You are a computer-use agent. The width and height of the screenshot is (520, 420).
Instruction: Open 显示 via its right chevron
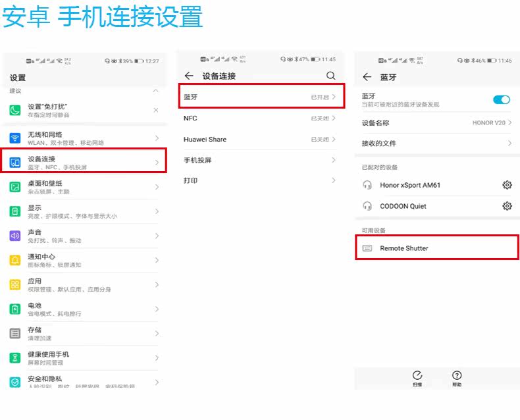click(157, 211)
